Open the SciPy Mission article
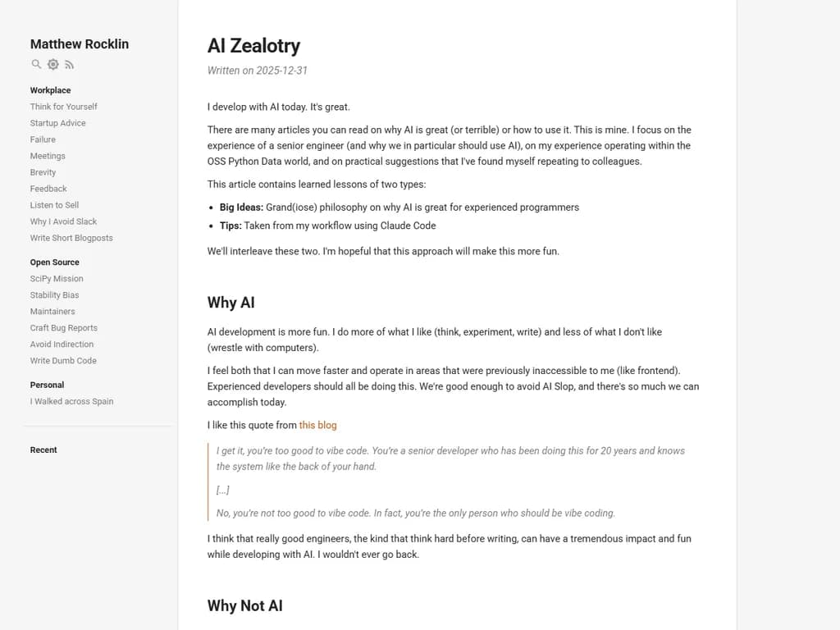840x630 pixels. [x=57, y=279]
